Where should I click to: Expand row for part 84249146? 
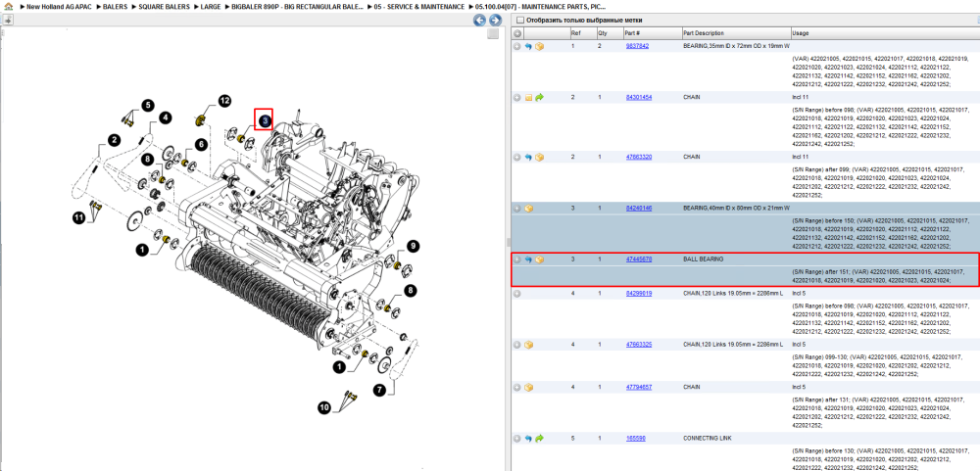pos(516,208)
